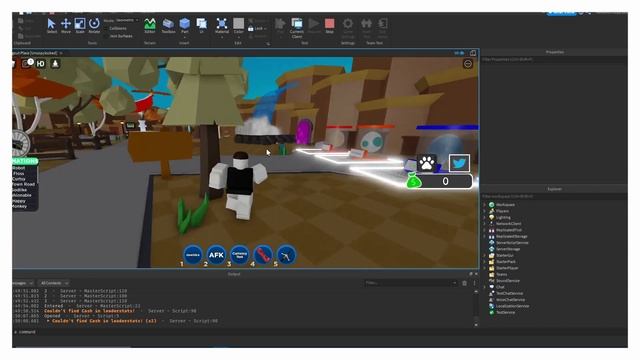
Task: Expand the ReplicatedFirst node
Action: 484,230
